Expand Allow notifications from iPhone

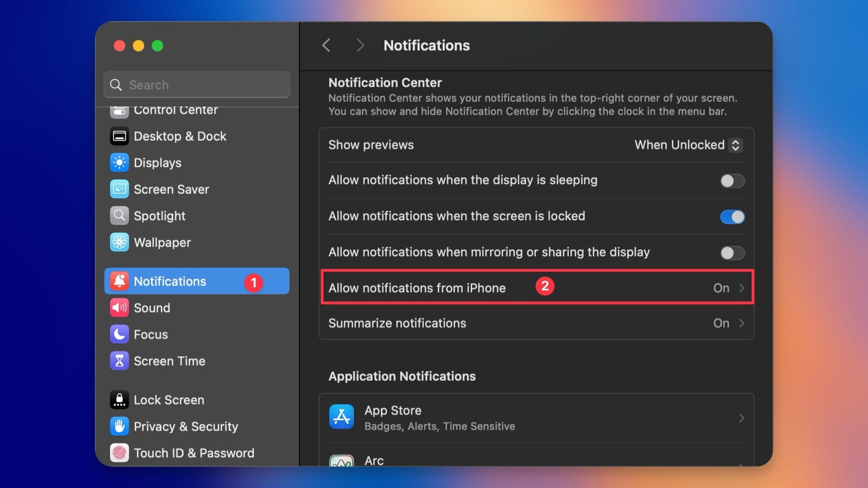[537, 287]
